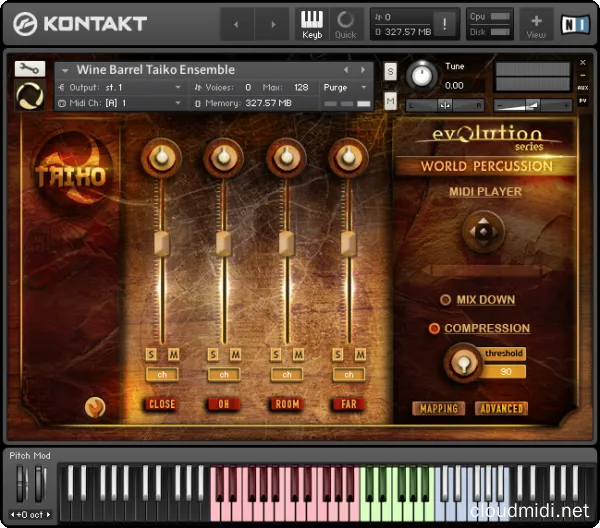Click the compression threshold knob
Viewport: 600px width, 528px height.
coord(463,362)
